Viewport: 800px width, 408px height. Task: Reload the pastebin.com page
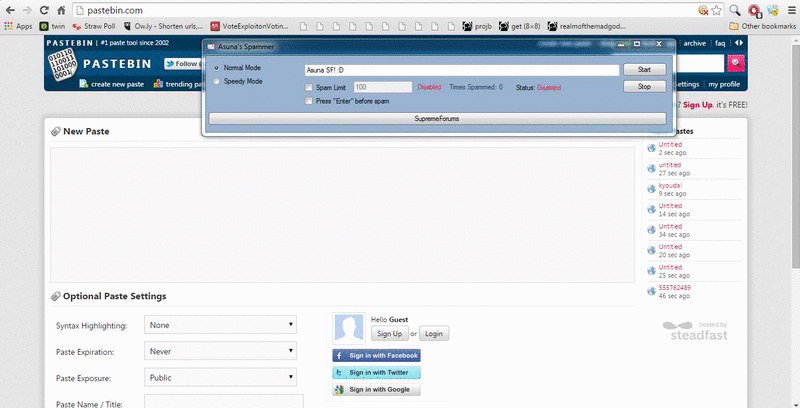tap(44, 10)
